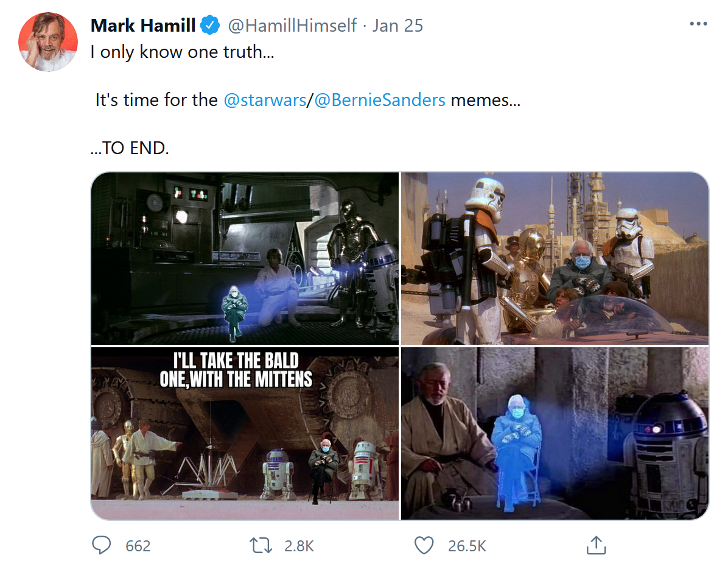This screenshot has width=728, height=569.
Task: Expand the three-dot more options menu
Action: [x=698, y=24]
